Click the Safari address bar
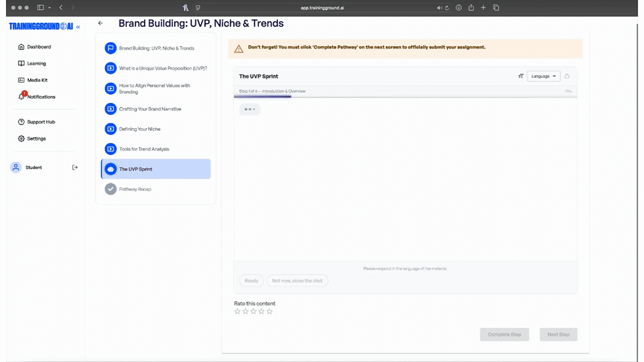The image size is (644, 362). click(323, 8)
